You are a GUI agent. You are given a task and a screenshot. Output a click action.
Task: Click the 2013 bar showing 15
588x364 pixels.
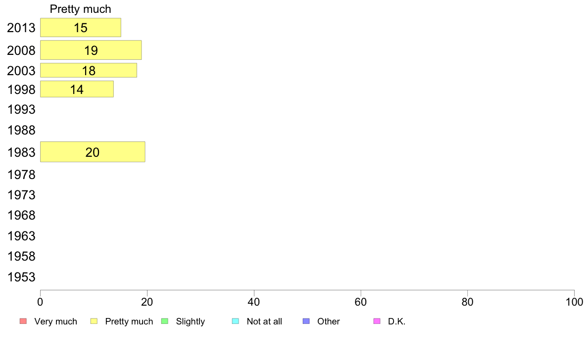click(81, 28)
